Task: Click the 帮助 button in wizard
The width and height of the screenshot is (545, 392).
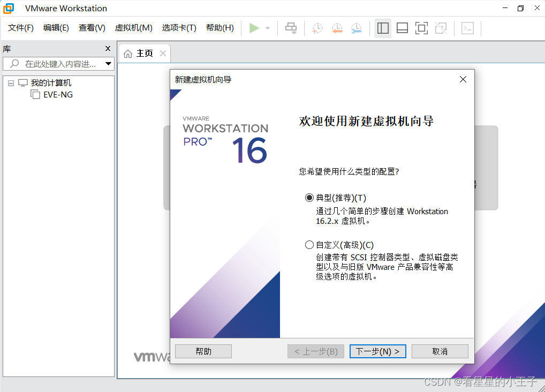Action: coord(203,351)
